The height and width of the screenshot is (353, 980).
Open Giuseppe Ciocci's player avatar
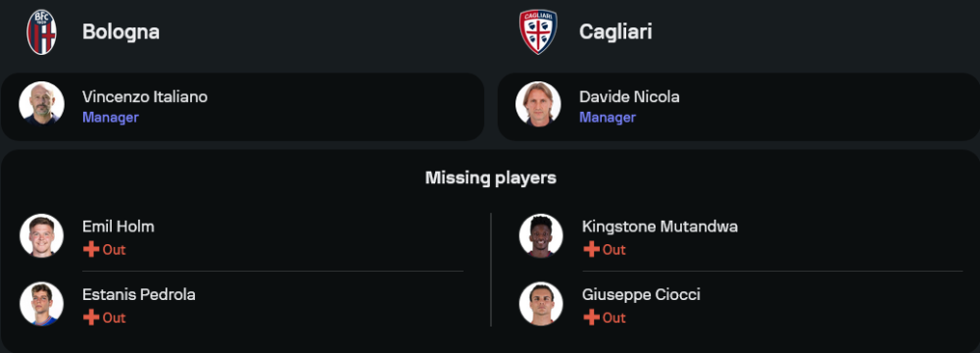pyautogui.click(x=541, y=304)
